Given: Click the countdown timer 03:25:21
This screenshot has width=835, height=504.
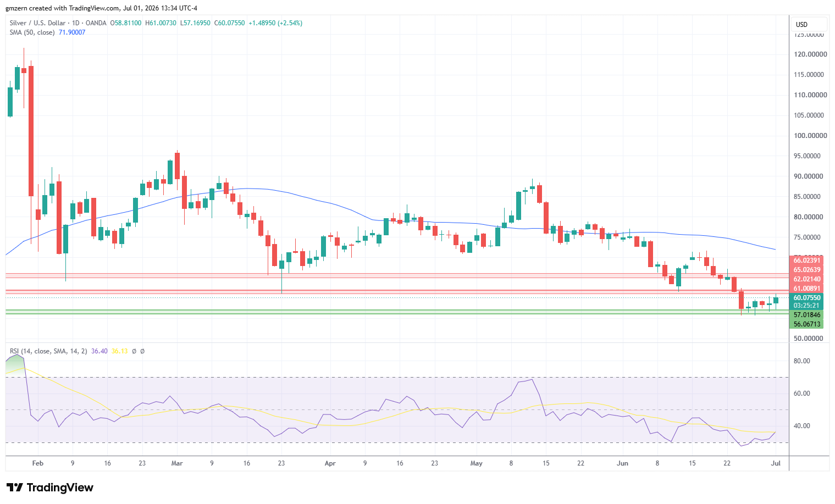Looking at the screenshot, I should point(807,306).
